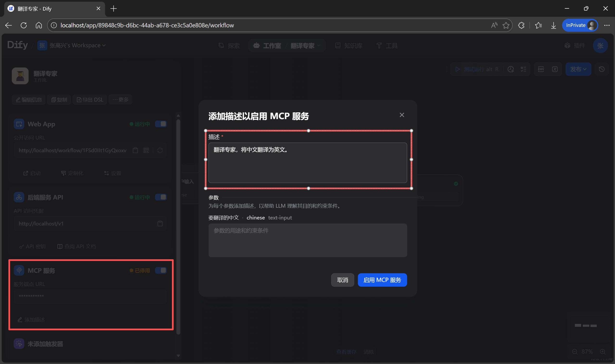
Task: Click the regenerate URL refresh icon
Action: point(160,150)
